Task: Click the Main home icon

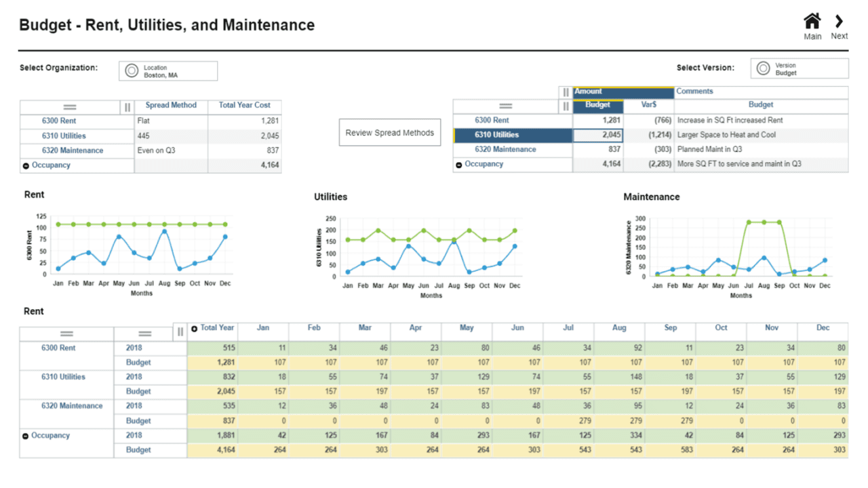Action: click(812, 22)
